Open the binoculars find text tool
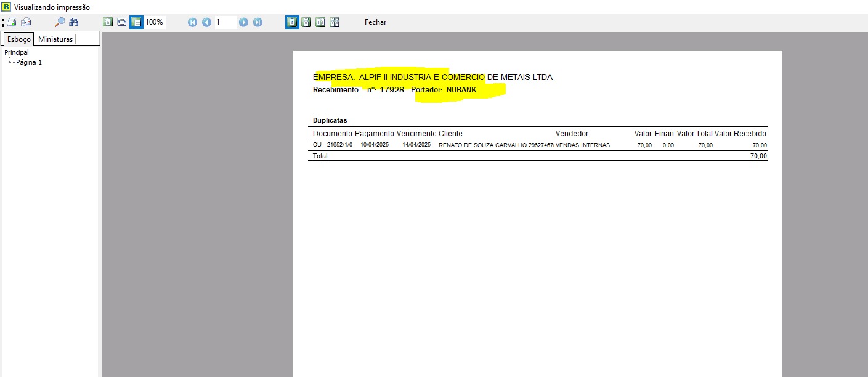Viewport: 868px width, 377px height. [x=74, y=22]
